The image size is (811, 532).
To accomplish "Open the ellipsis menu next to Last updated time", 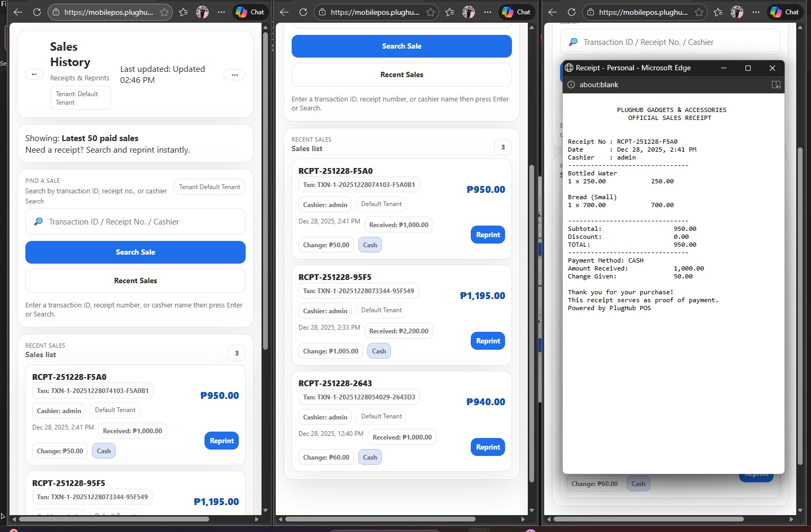I will pyautogui.click(x=234, y=74).
